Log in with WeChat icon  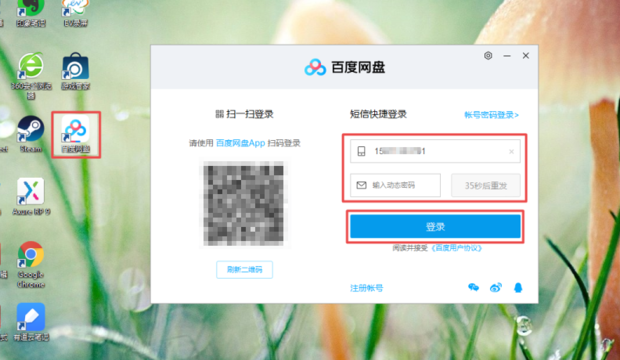(x=473, y=288)
